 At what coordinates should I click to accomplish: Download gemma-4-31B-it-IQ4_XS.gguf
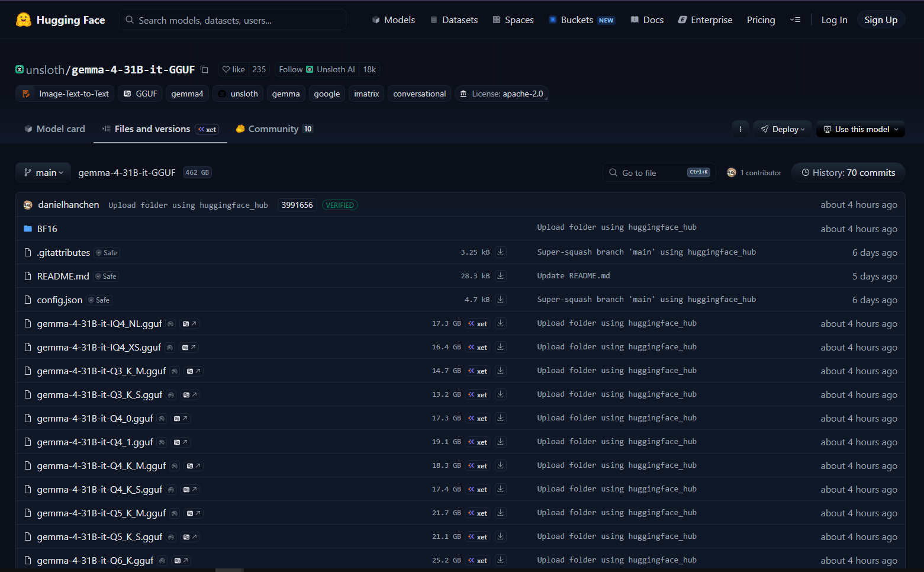pos(501,347)
